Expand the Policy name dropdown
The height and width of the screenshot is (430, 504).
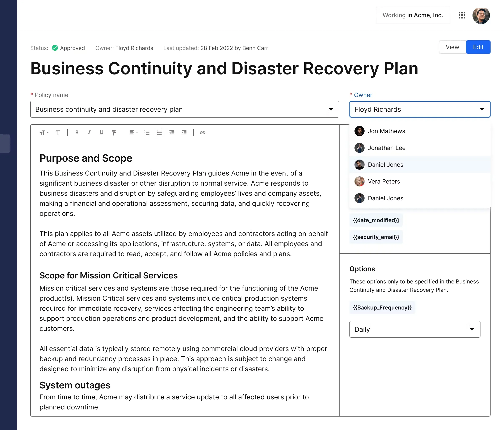331,109
